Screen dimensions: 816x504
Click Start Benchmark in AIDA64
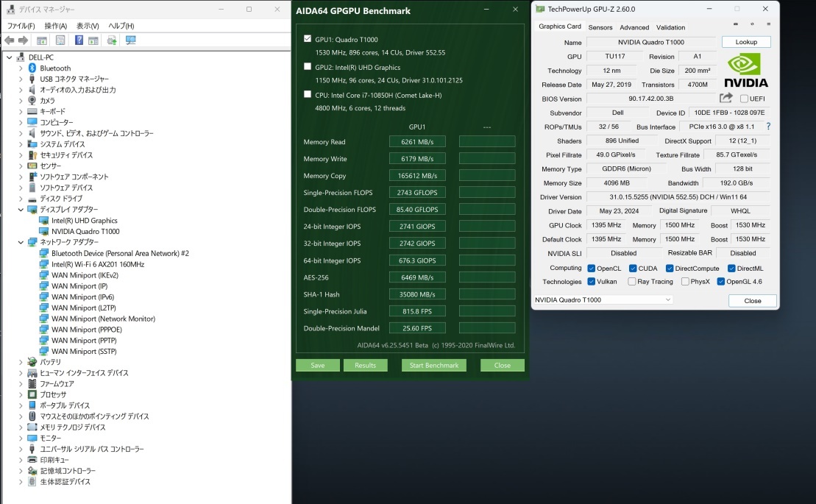click(x=434, y=365)
